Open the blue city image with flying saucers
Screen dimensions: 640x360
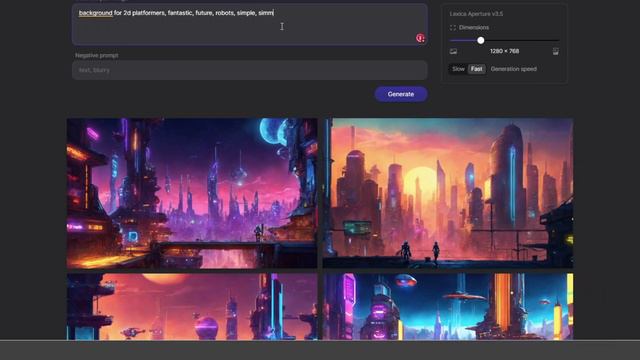tap(448, 307)
